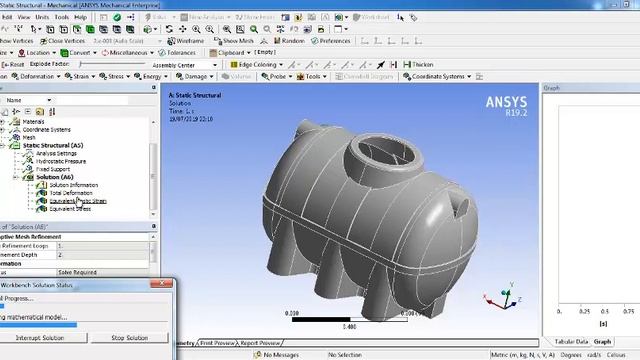640x360 pixels.
Task: Adjust the Explode Factor slider
Action: pyautogui.click(x=112, y=64)
